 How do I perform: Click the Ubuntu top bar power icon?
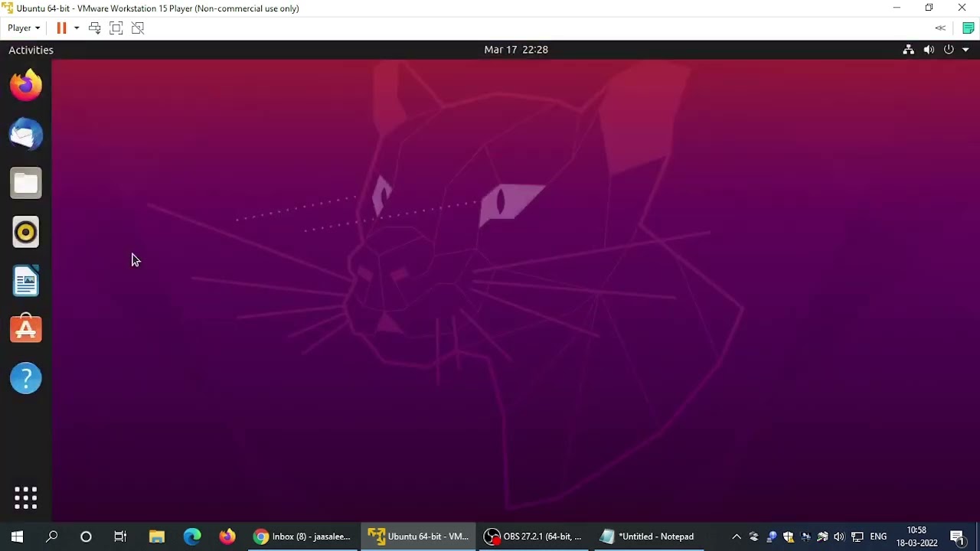949,50
